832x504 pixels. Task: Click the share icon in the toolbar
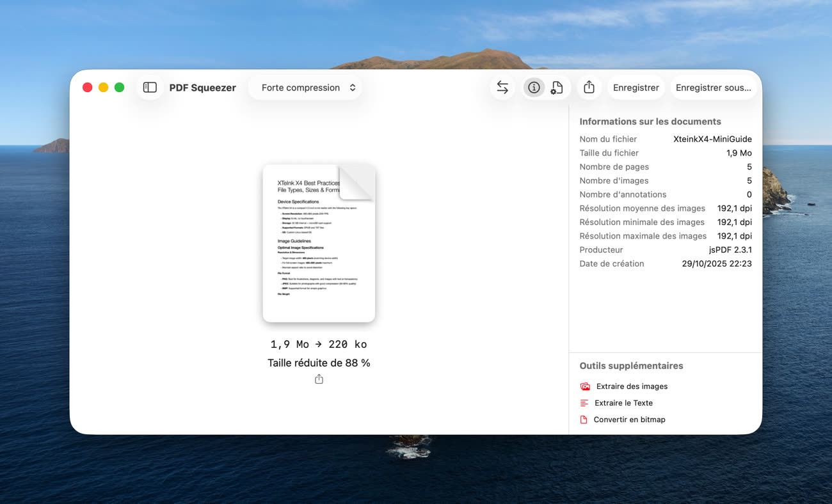click(x=589, y=88)
